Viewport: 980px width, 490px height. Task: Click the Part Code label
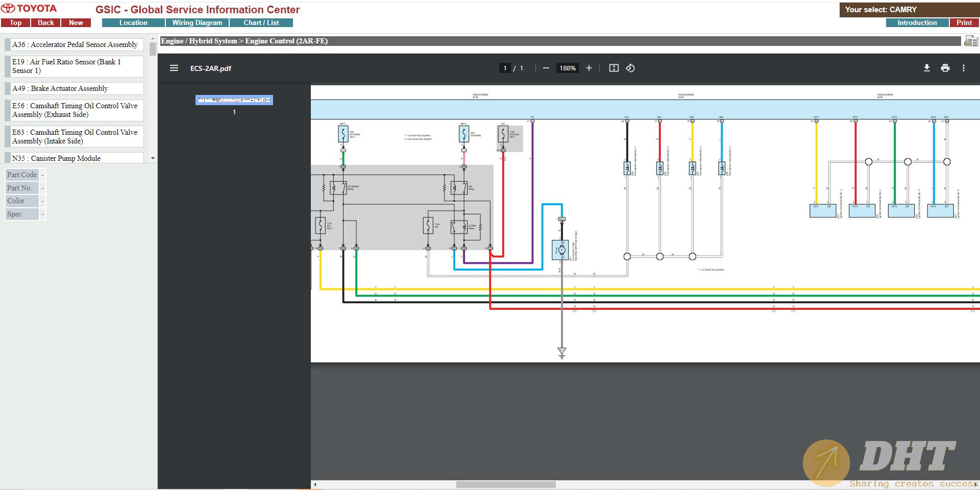point(22,175)
